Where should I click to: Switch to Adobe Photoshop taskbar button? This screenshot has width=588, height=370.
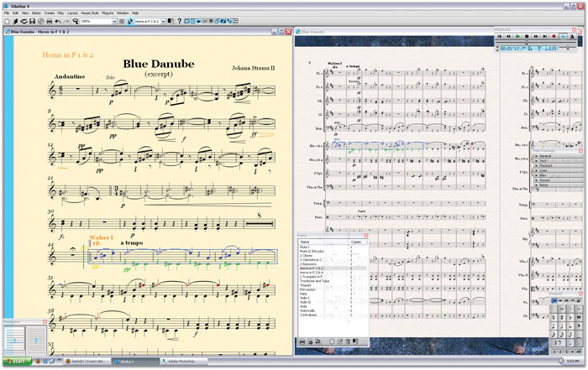tap(184, 362)
